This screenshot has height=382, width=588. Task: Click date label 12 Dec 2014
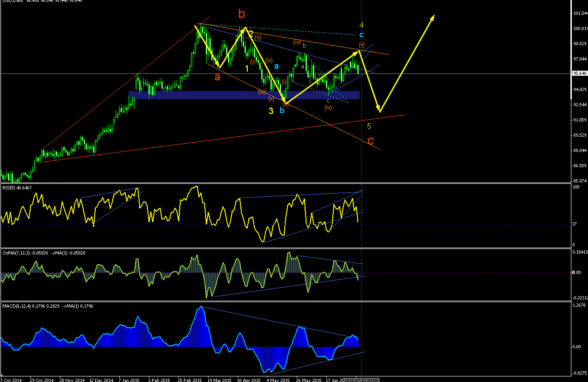(x=100, y=380)
